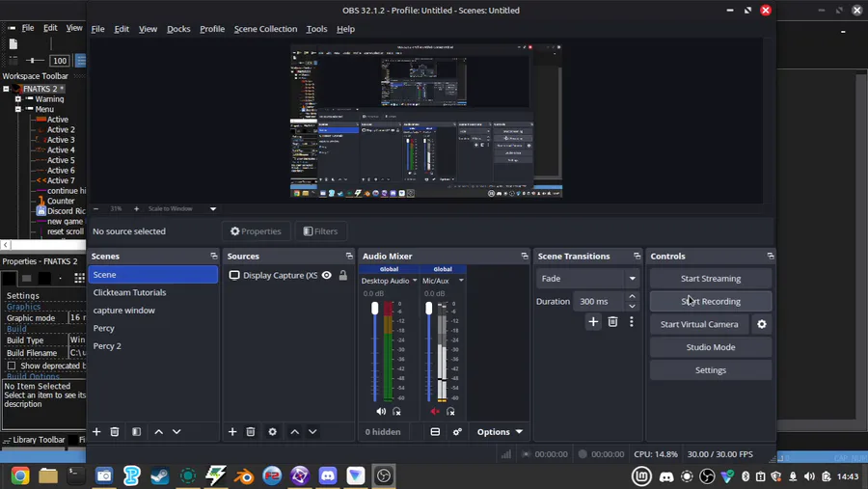Pop out the Sources dock

point(349,256)
